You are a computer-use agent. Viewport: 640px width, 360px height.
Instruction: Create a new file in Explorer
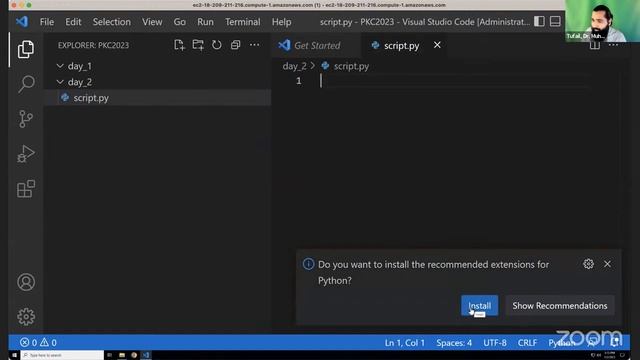pos(179,45)
